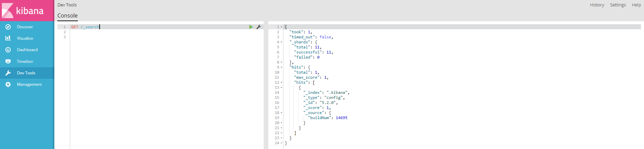The height and width of the screenshot is (149, 644).
Task: Go to Management page
Action: click(x=27, y=84)
